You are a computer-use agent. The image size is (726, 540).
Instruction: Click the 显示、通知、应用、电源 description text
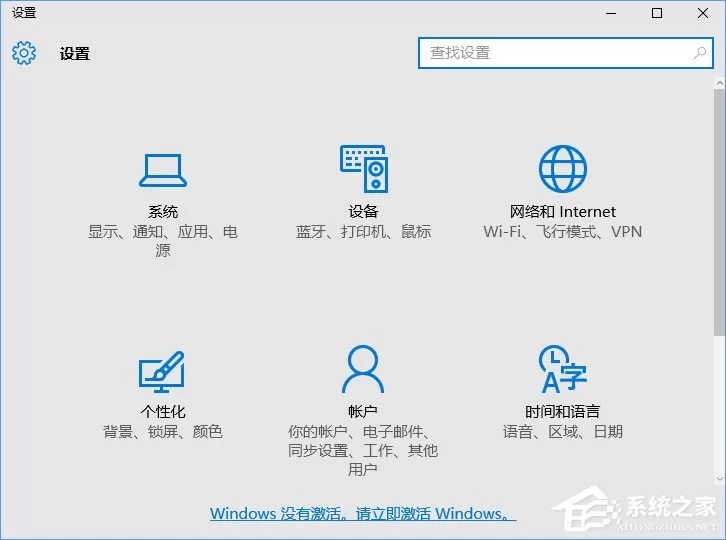tap(163, 241)
